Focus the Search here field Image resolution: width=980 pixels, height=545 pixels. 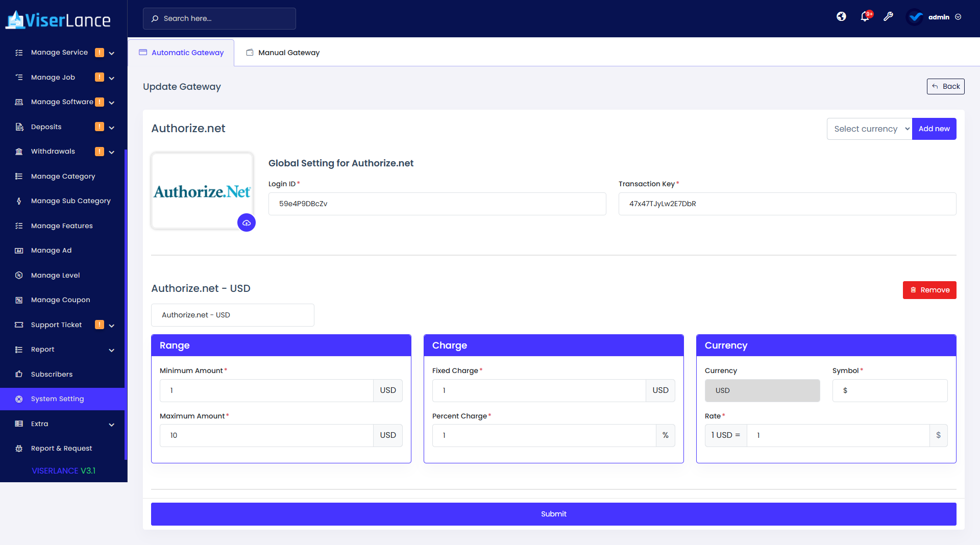point(219,18)
